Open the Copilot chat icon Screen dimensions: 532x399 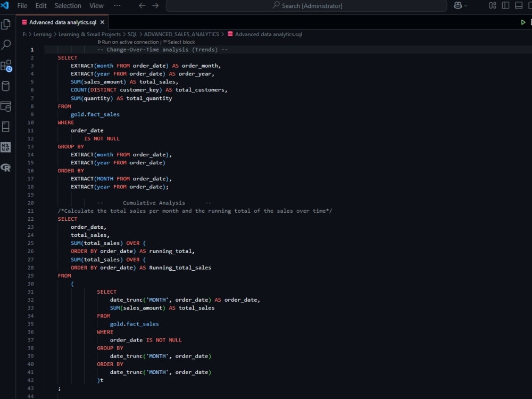458,5
